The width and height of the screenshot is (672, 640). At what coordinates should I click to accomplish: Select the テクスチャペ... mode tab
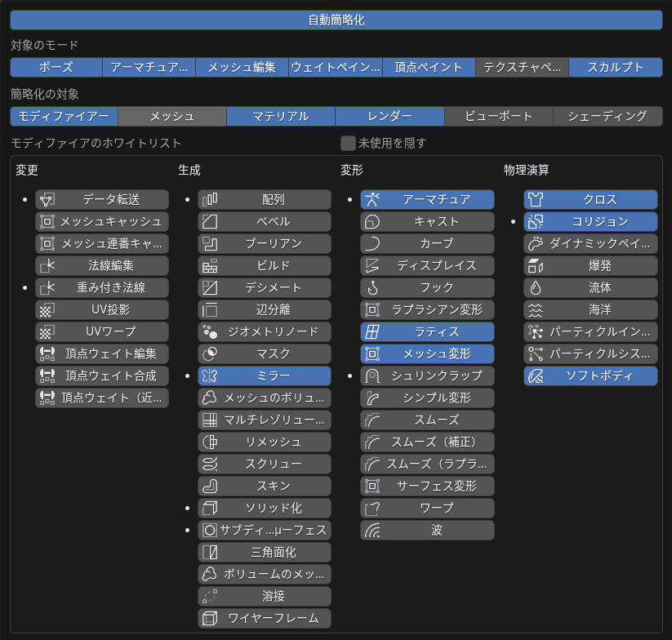click(522, 67)
